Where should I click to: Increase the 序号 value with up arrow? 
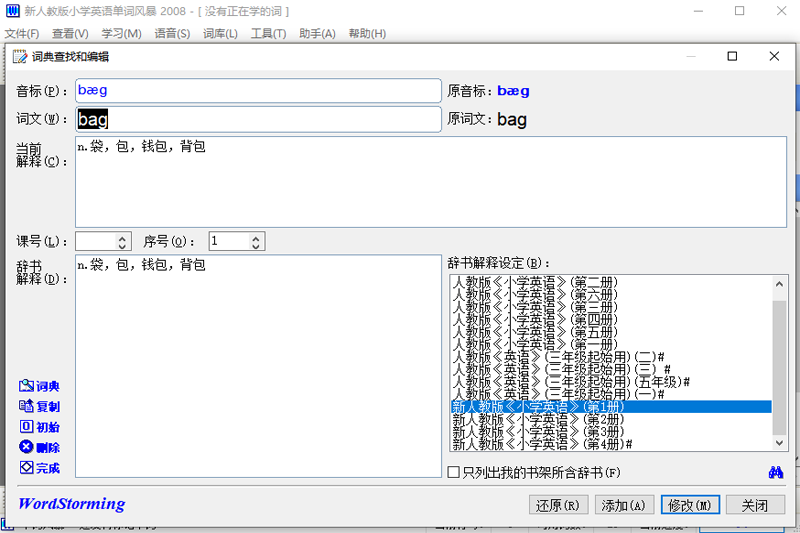(x=256, y=237)
